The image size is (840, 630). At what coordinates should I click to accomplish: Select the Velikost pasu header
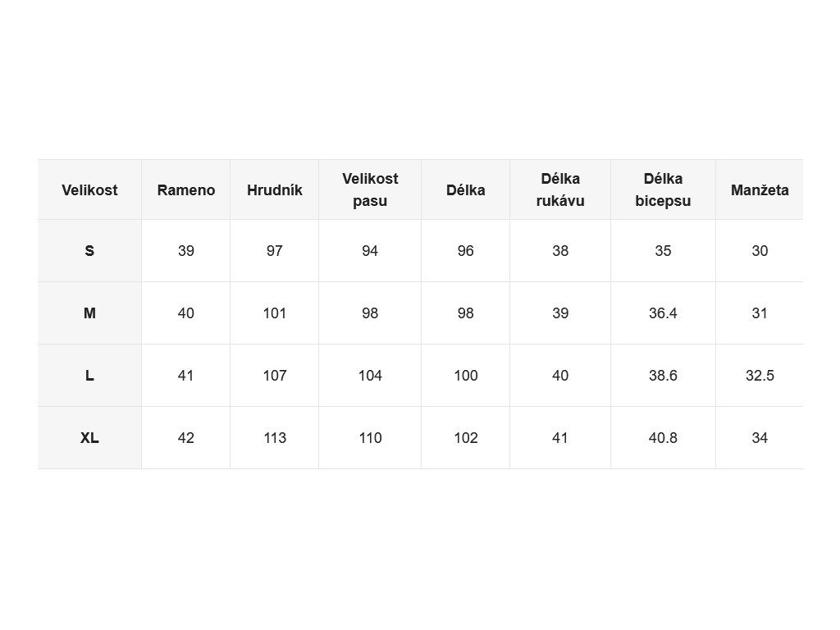point(370,189)
